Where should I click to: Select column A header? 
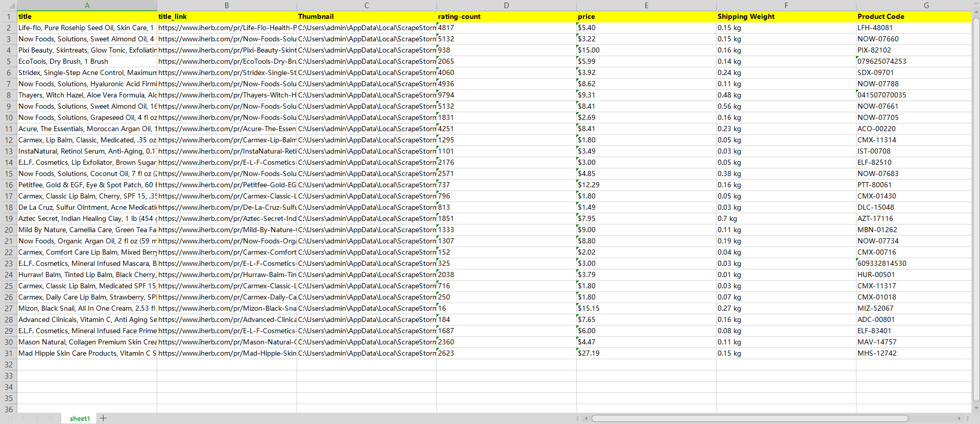87,6
